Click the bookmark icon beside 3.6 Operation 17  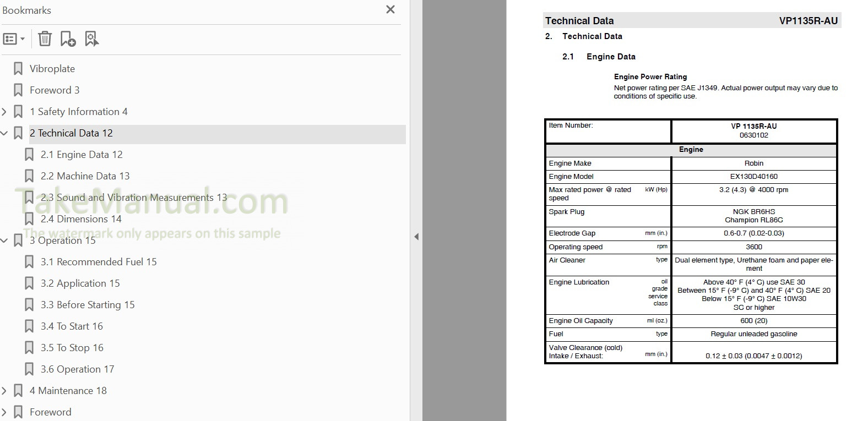(x=29, y=369)
